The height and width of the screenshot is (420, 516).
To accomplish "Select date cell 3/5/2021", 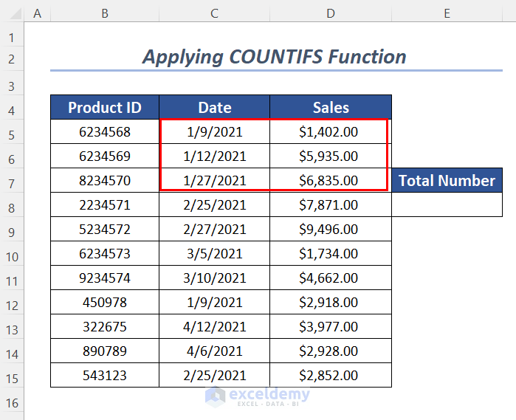I will point(214,253).
